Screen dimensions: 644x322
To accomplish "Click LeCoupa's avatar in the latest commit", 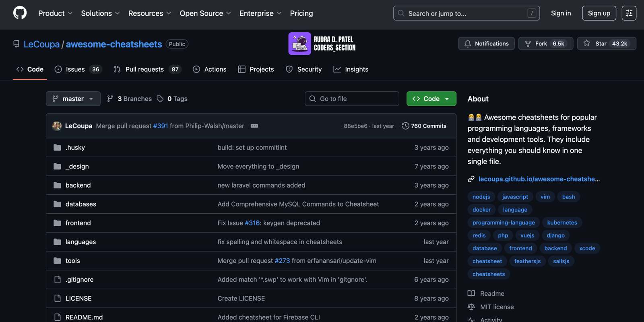I will 57,126.
